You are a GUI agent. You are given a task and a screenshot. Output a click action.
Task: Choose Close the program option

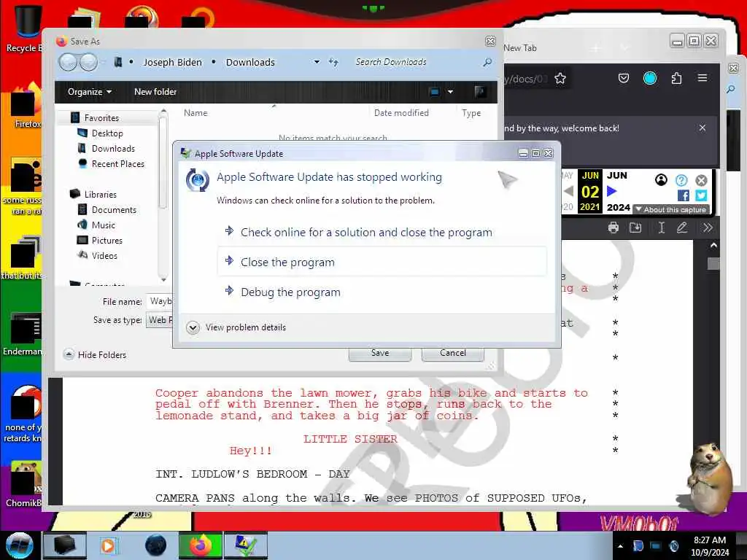[382, 262]
